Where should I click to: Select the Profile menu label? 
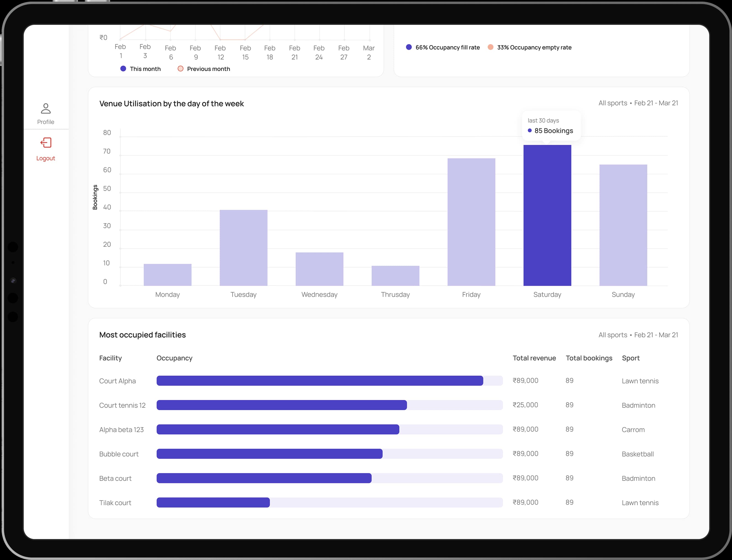coord(46,122)
